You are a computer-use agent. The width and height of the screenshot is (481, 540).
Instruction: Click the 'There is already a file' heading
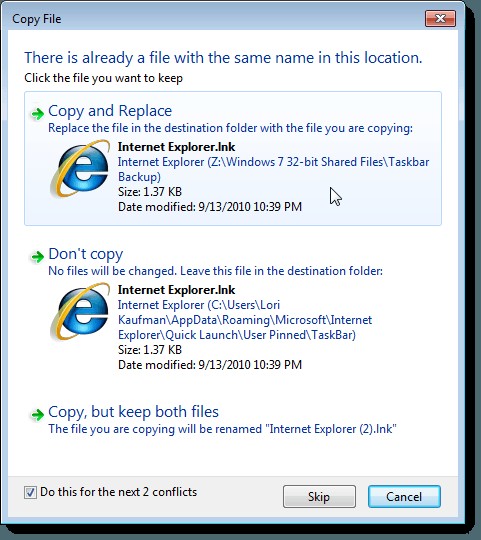pyautogui.click(x=223, y=58)
